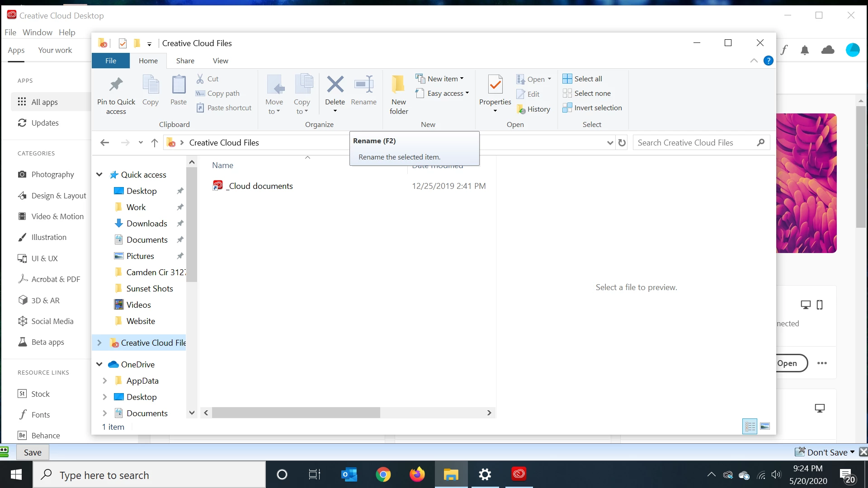Image resolution: width=868 pixels, height=488 pixels.
Task: Launch Firefox from the taskbar
Action: tap(417, 474)
